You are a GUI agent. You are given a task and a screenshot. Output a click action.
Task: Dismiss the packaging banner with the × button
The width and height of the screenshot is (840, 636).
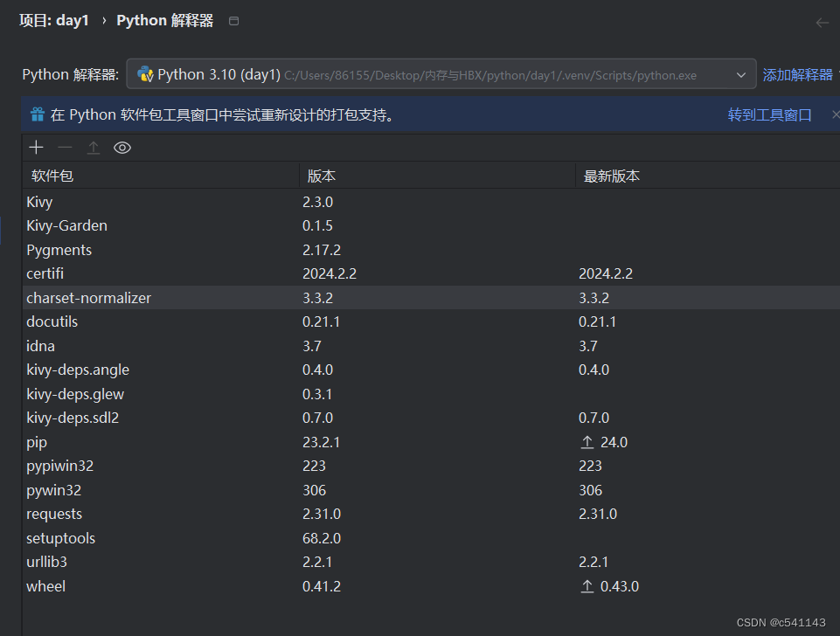pos(835,114)
